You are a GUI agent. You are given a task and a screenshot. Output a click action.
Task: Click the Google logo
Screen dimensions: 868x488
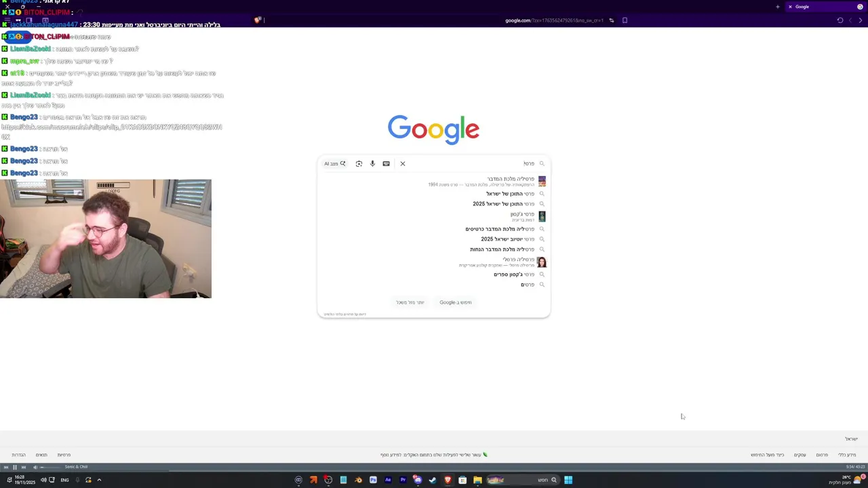pyautogui.click(x=433, y=129)
